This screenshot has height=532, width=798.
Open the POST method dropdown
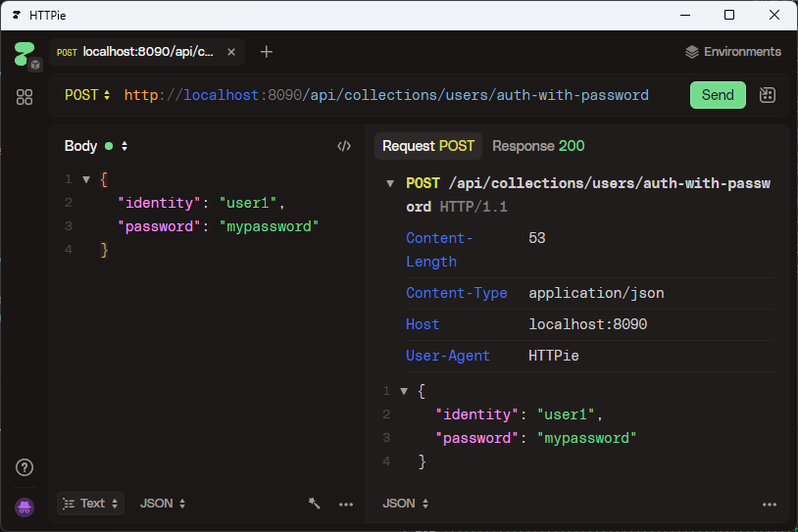click(x=87, y=95)
